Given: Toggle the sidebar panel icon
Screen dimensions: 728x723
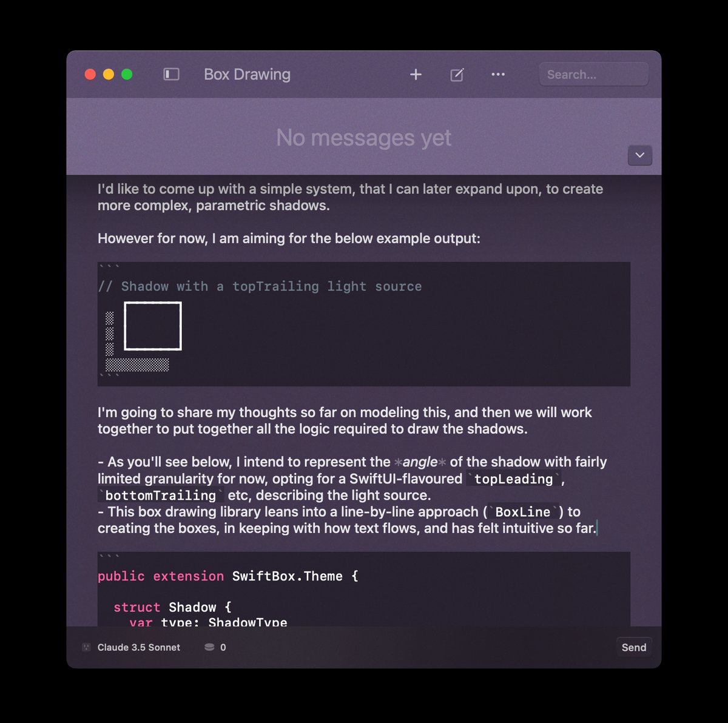Looking at the screenshot, I should point(172,74).
